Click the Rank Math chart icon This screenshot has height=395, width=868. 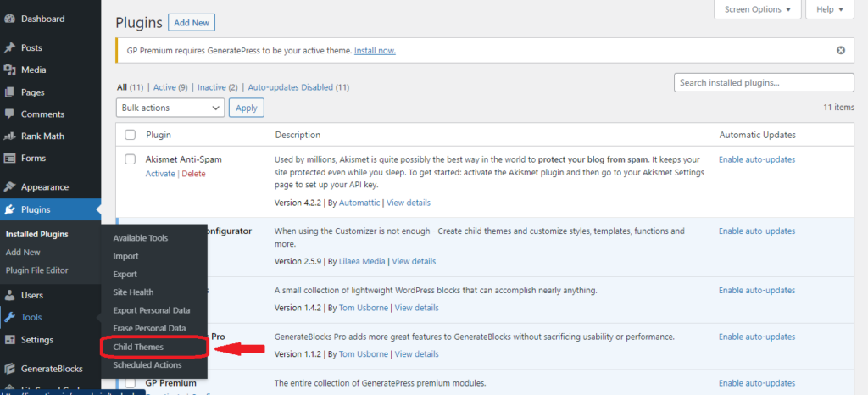[9, 136]
